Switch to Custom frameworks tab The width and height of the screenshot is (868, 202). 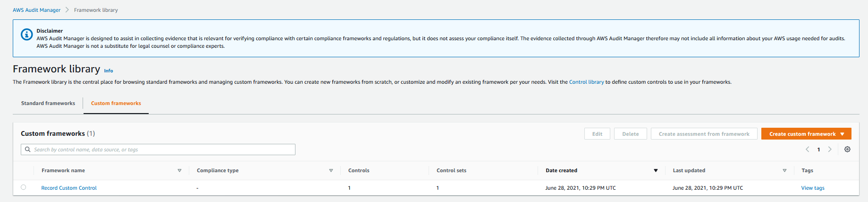coord(116,103)
